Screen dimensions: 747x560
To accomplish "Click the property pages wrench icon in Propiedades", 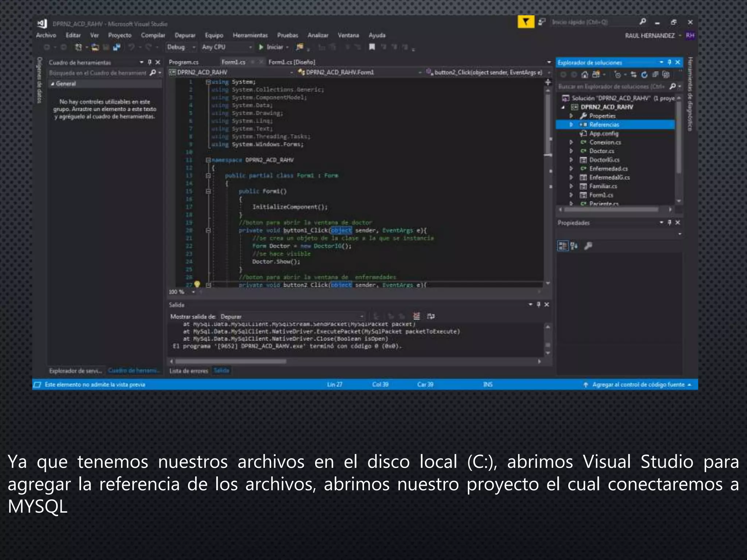I will pos(588,246).
